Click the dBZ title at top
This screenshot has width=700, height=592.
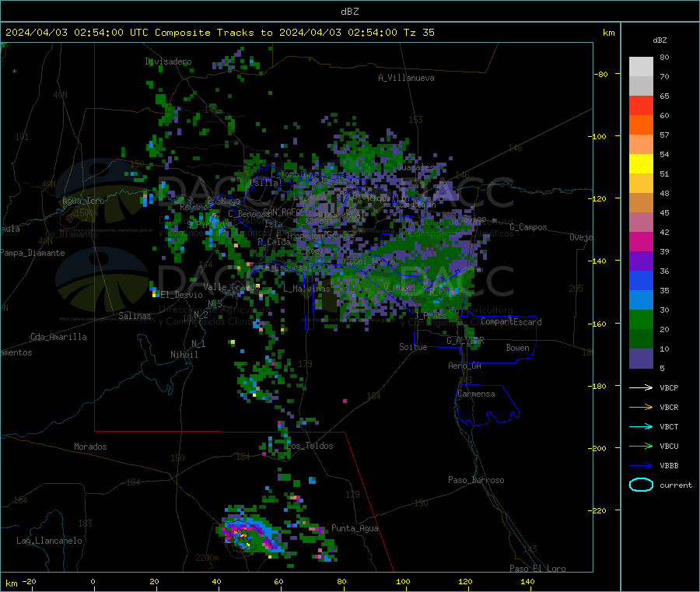point(349,12)
